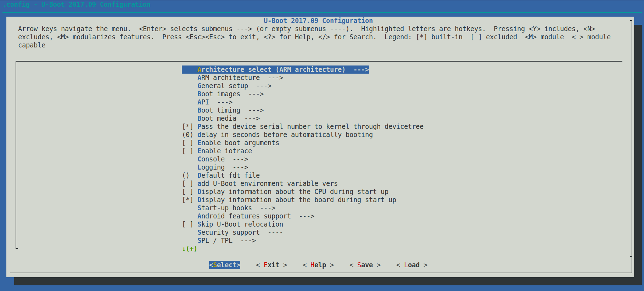Enable iotrace option checkbox
Viewport: 644px width, 291px height.
187,151
